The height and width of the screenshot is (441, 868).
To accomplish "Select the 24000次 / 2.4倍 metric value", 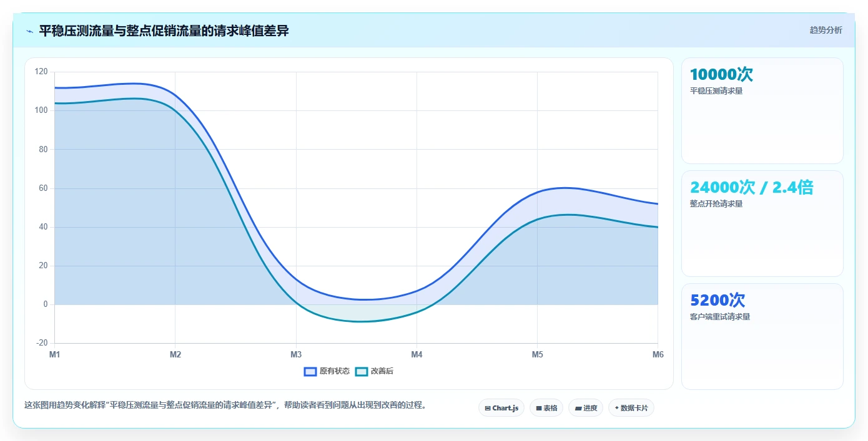I will [x=752, y=188].
